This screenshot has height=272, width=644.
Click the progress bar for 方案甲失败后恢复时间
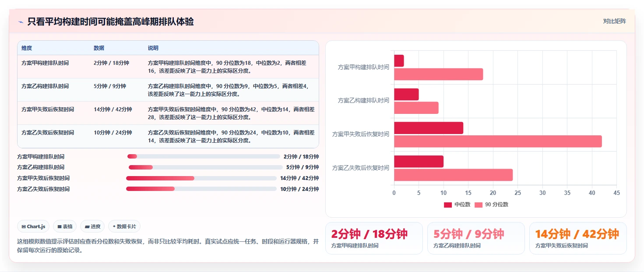[201, 178]
